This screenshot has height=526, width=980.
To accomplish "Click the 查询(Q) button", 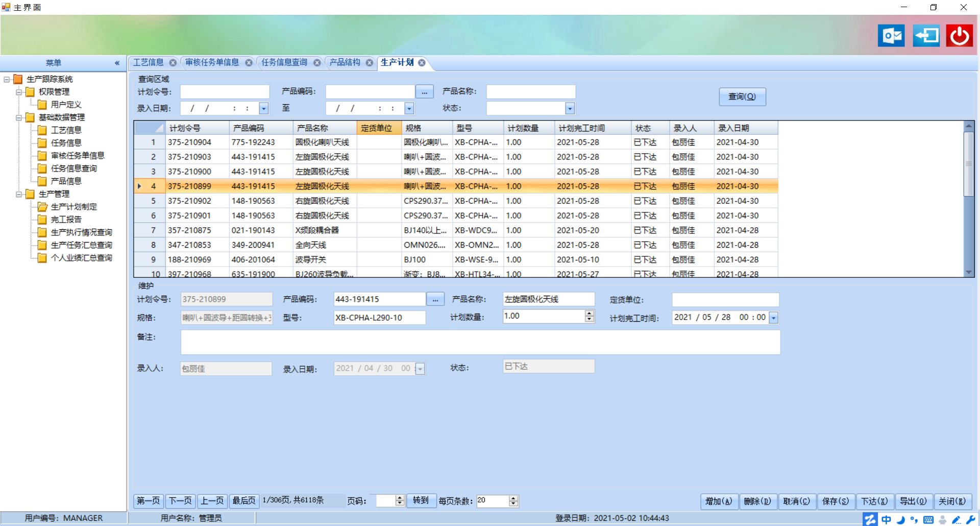I will pos(742,97).
